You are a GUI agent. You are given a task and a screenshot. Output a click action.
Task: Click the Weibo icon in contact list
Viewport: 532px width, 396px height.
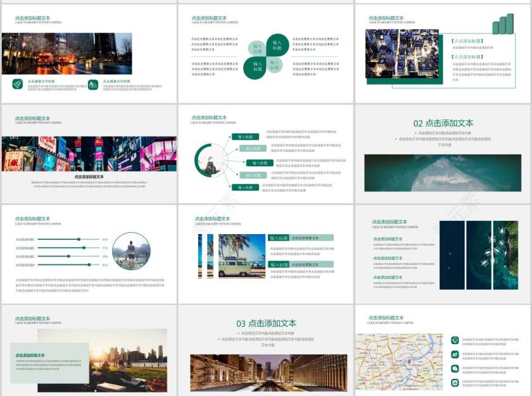455,354
